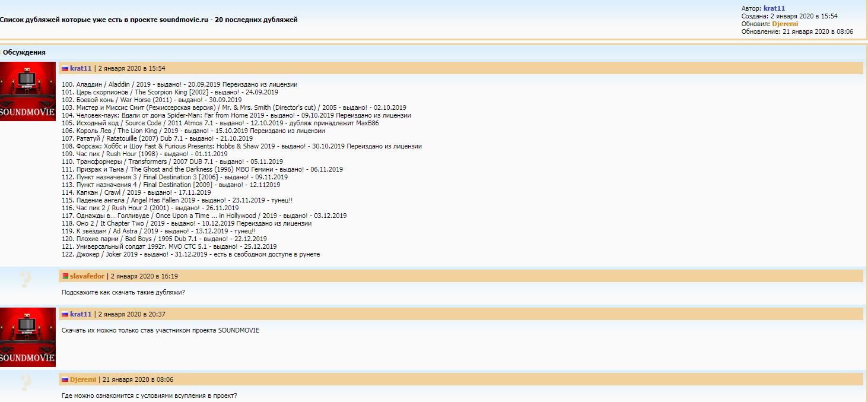Click krat11 username on the 20:37 reply
The height and width of the screenshot is (402, 868).
click(81, 314)
